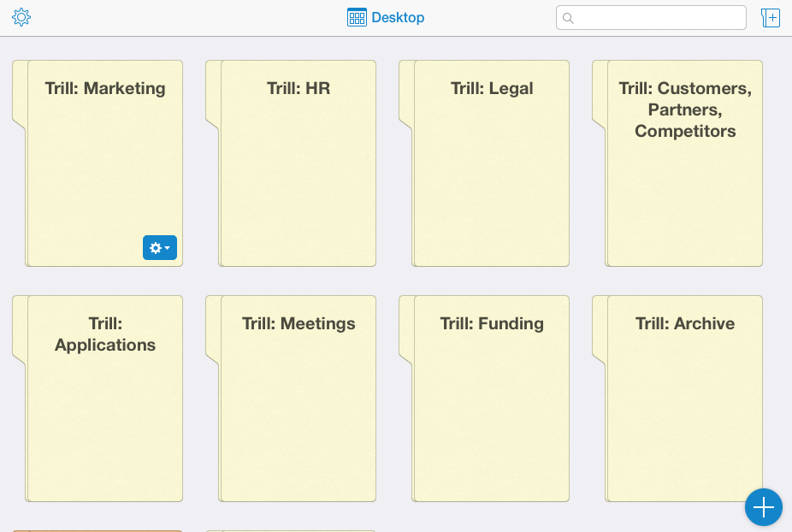Open the Trill: Legal folder
Image resolution: width=792 pixels, height=532 pixels.
(x=484, y=163)
